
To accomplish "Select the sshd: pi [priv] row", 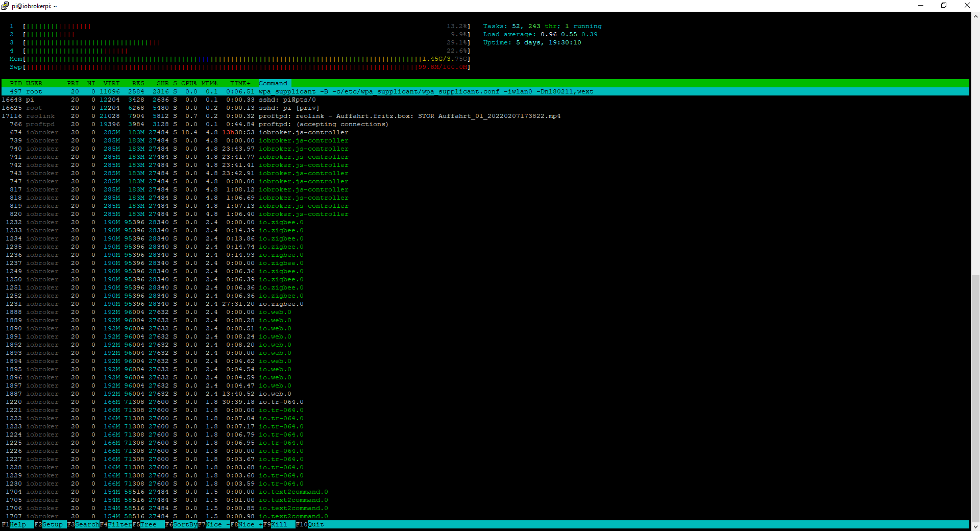I will coord(485,108).
